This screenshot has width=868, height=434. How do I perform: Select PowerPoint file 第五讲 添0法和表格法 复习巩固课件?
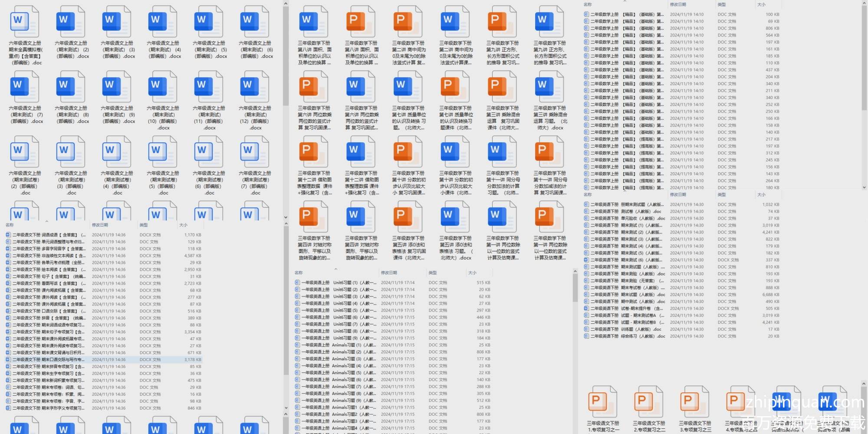tap(408, 217)
